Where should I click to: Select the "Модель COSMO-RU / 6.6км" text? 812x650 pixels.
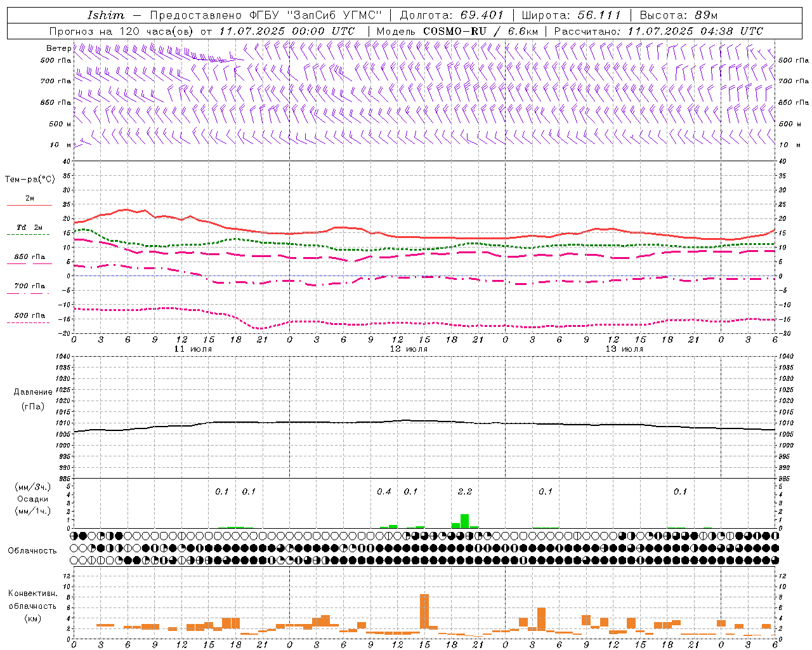coord(457,31)
